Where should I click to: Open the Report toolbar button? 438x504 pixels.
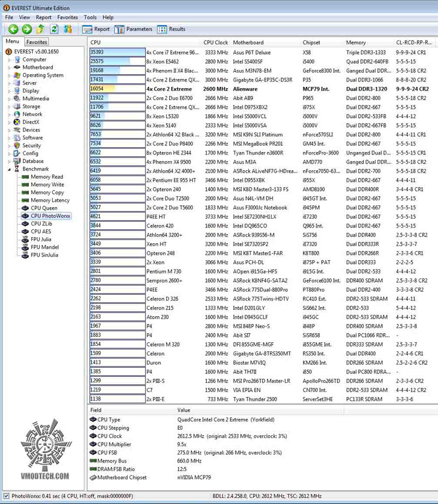coord(96,29)
